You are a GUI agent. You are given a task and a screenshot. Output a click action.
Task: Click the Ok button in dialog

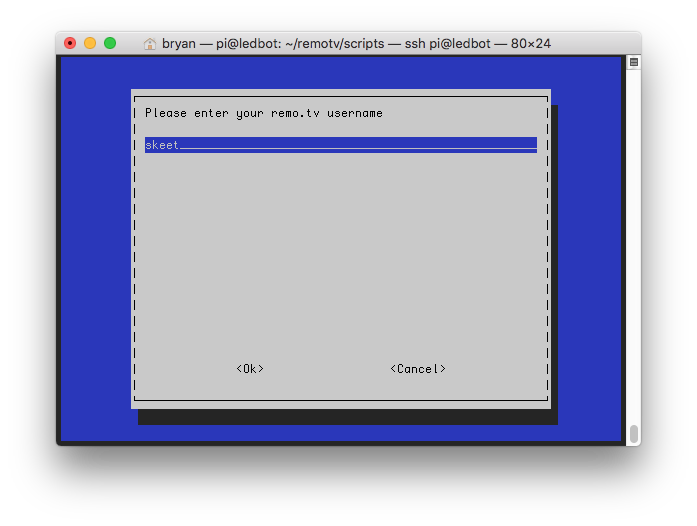[250, 369]
